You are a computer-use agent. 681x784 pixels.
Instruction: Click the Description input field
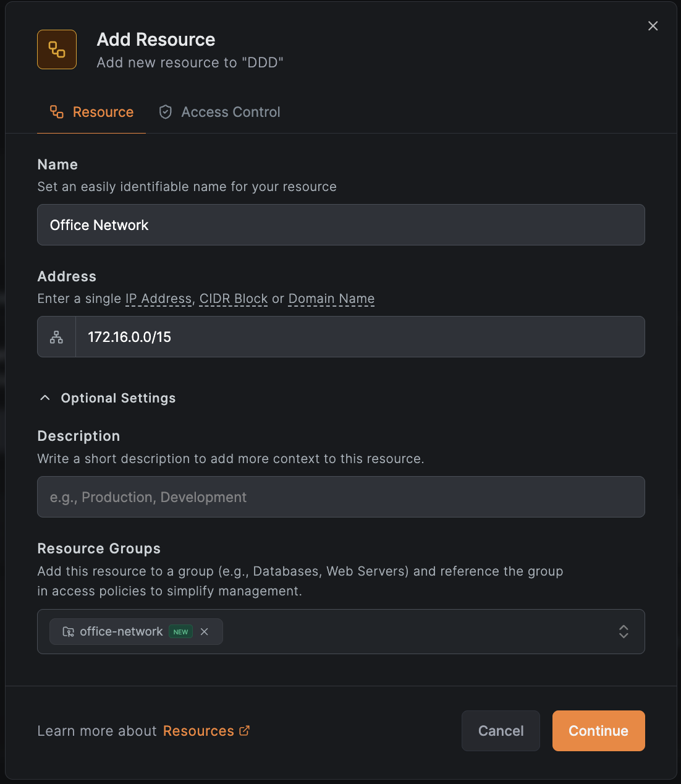coord(340,497)
